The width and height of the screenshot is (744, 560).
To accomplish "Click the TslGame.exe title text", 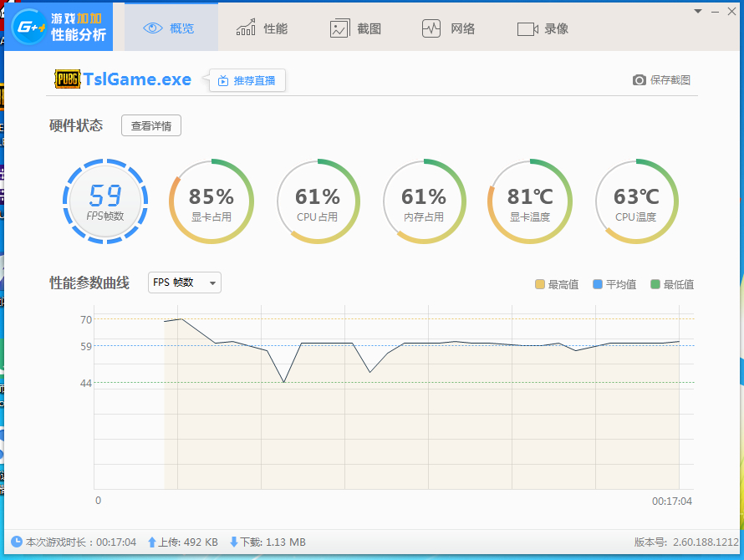I will (x=137, y=79).
